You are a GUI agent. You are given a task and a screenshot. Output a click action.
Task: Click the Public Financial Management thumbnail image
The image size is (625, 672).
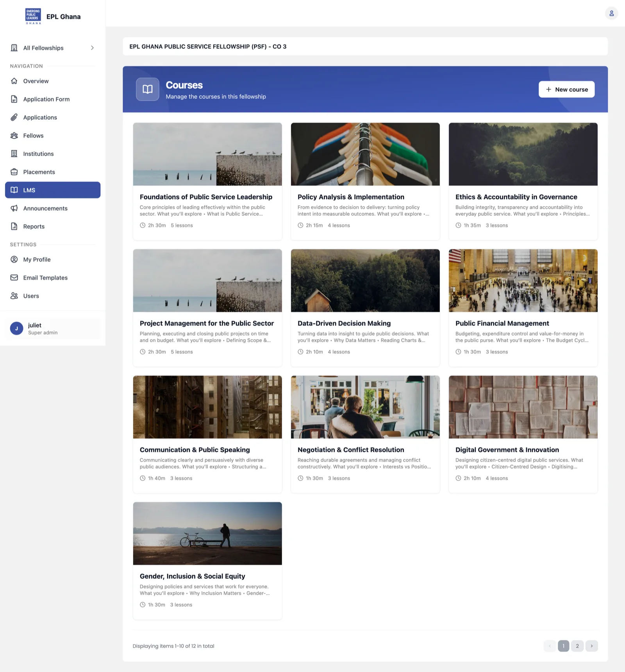click(523, 281)
